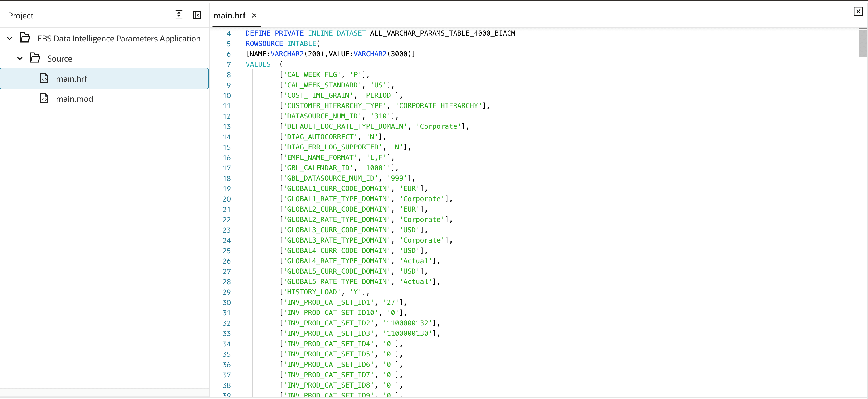Click the editor vertical scrollbar thumb
Image resolution: width=868 pixels, height=399 pixels.
(x=863, y=43)
